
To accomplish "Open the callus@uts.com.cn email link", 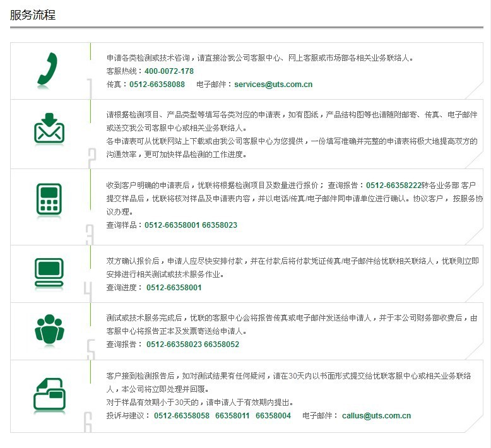I will 376,416.
